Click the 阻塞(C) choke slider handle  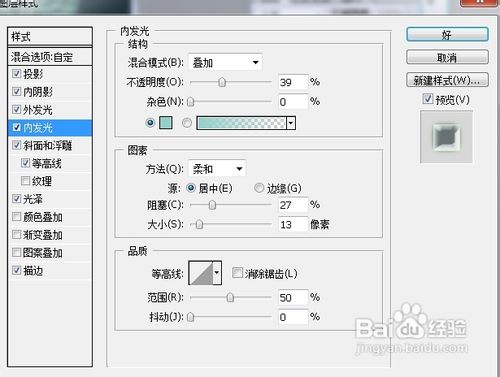pyautogui.click(x=212, y=205)
